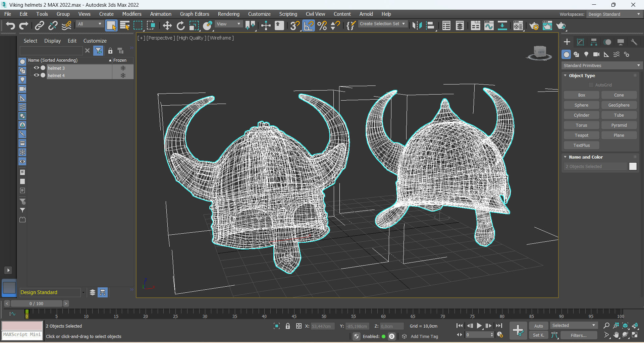Choose the Select and Rotate tool
The image size is (644, 343).
click(180, 26)
